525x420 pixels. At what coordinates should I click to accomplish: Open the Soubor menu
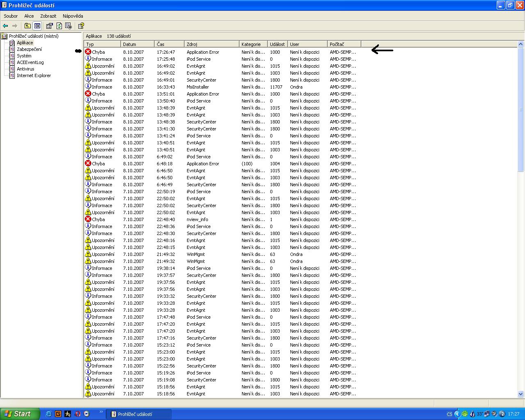[11, 16]
